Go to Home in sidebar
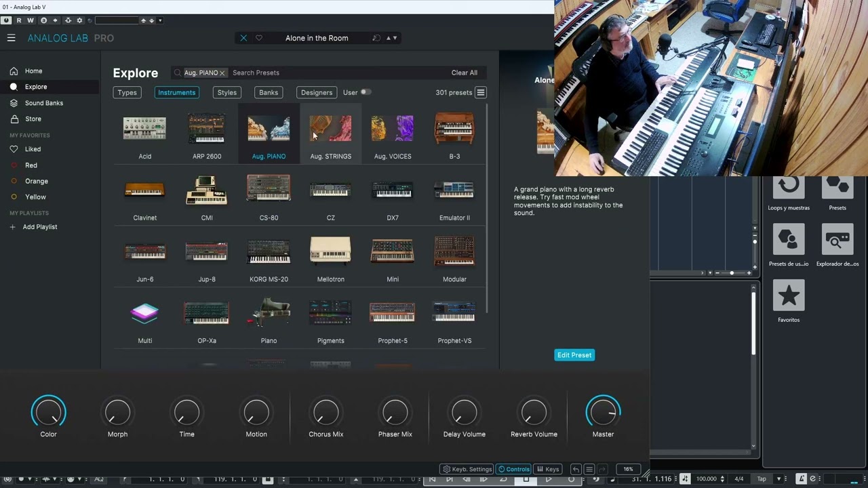The height and width of the screenshot is (488, 868). [x=34, y=71]
